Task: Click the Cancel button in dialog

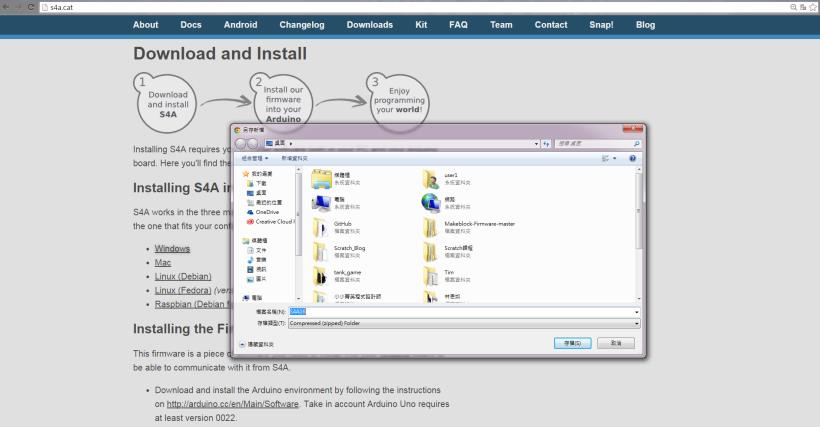Action: click(615, 343)
